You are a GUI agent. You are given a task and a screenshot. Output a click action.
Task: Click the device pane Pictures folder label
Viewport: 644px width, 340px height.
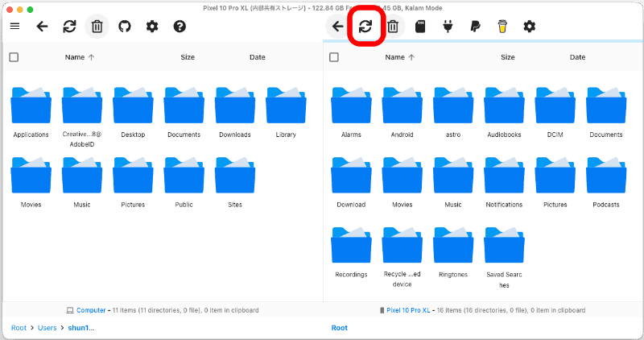coord(555,205)
